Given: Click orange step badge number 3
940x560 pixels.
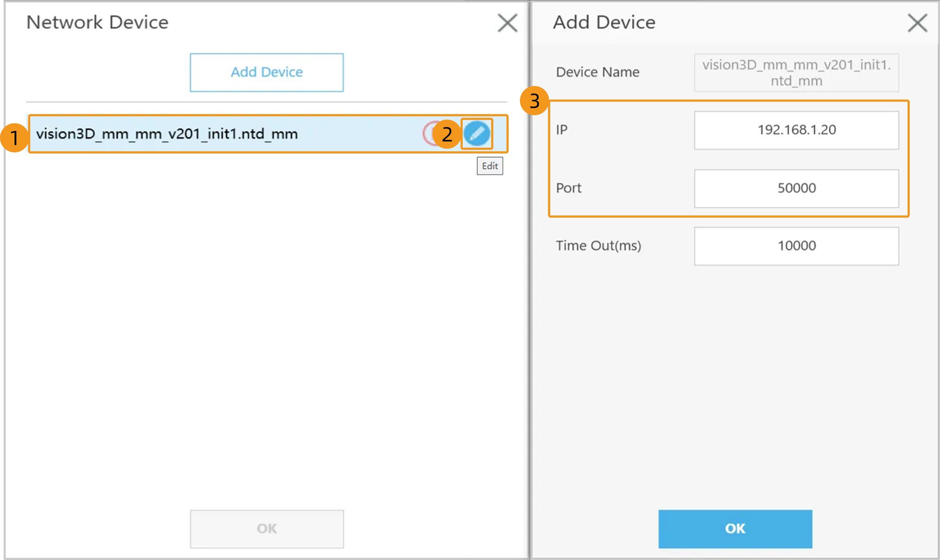Looking at the screenshot, I should tap(534, 101).
